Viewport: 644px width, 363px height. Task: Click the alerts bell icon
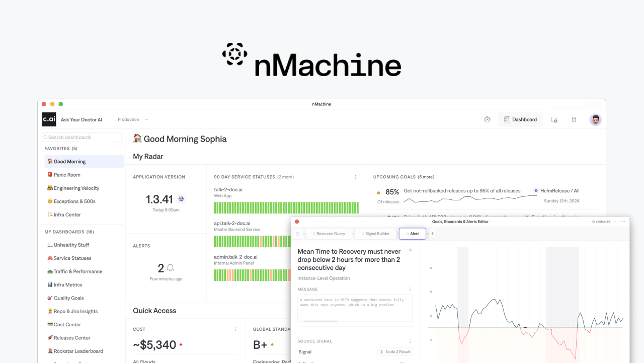click(170, 268)
